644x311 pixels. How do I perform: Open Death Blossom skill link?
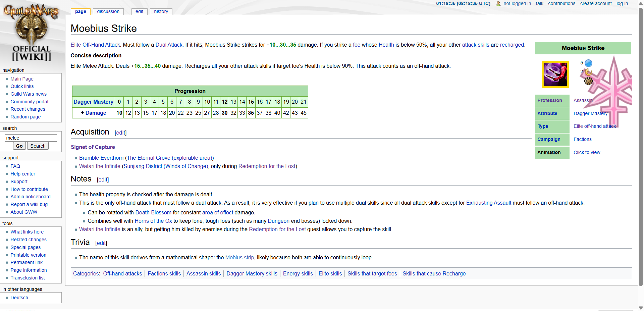pyautogui.click(x=153, y=212)
